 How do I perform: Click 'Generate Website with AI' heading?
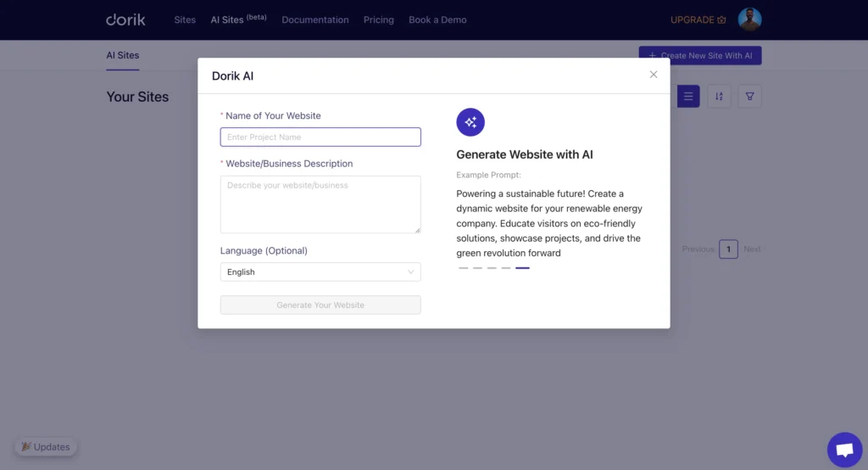[x=524, y=154]
